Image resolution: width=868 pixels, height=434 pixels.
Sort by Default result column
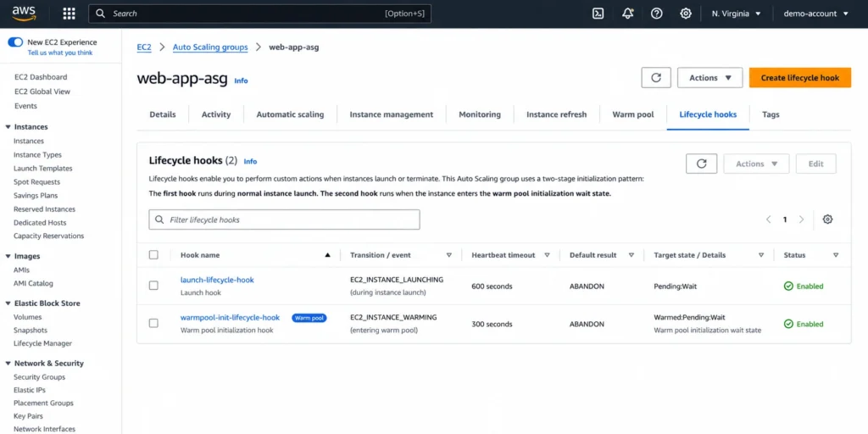(x=631, y=255)
